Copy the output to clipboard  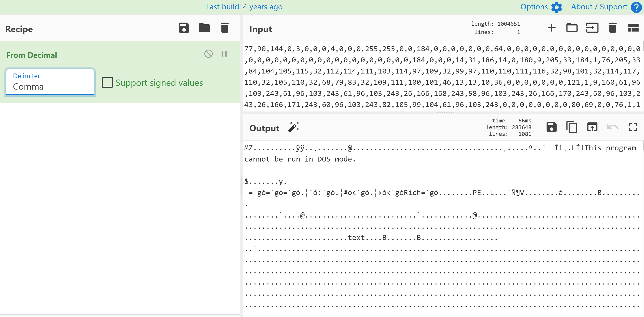pyautogui.click(x=572, y=127)
